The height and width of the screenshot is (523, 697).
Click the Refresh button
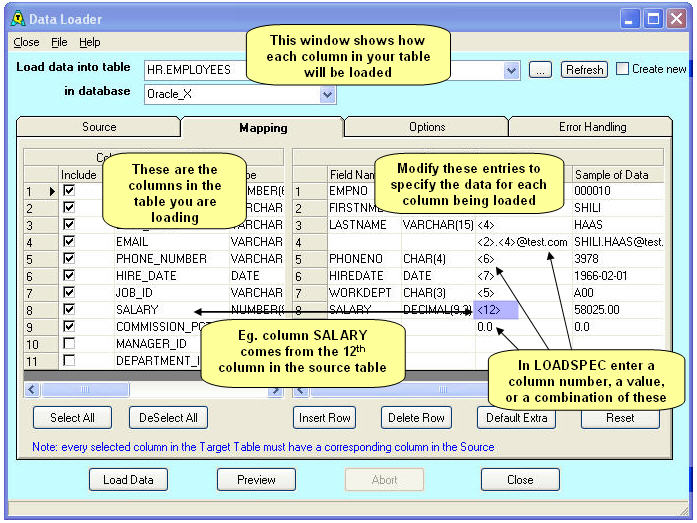click(x=585, y=70)
